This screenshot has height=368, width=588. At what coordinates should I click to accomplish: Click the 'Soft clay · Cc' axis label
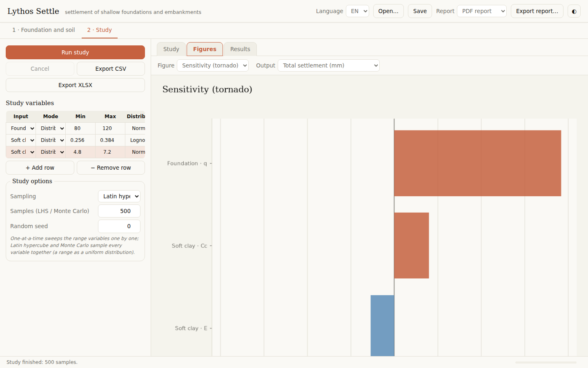click(x=189, y=246)
